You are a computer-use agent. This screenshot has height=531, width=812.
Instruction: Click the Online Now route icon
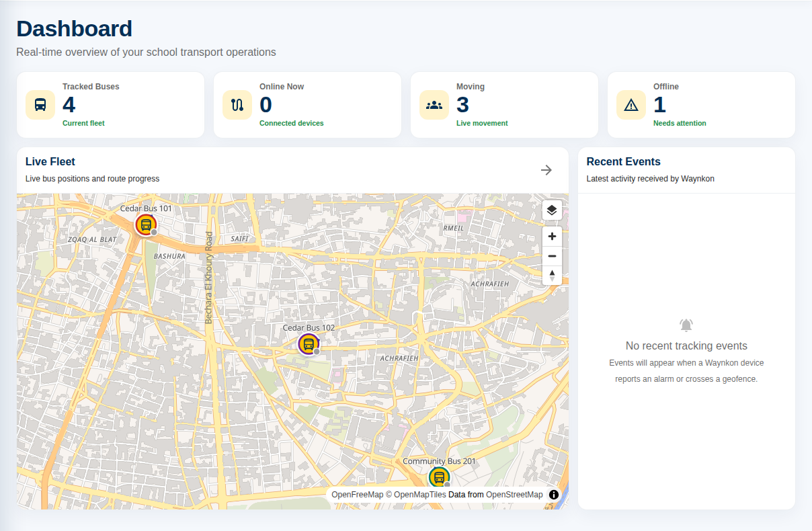pyautogui.click(x=237, y=105)
